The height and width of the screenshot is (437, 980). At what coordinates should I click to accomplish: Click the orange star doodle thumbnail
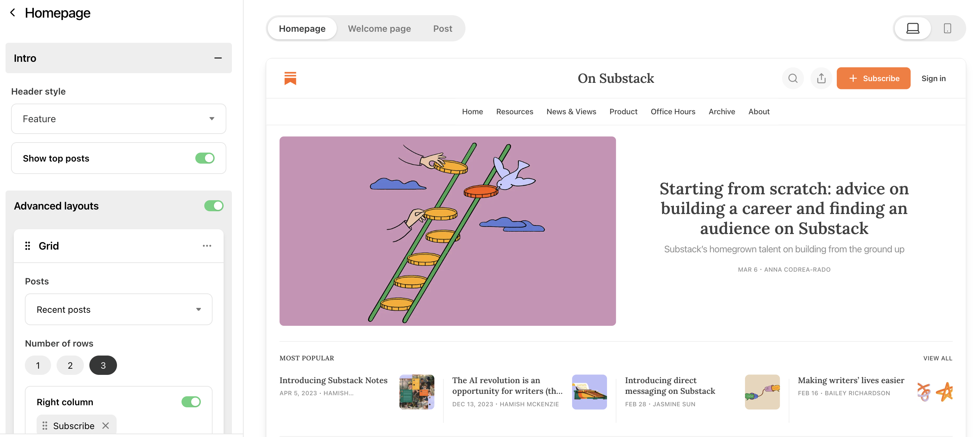click(935, 392)
